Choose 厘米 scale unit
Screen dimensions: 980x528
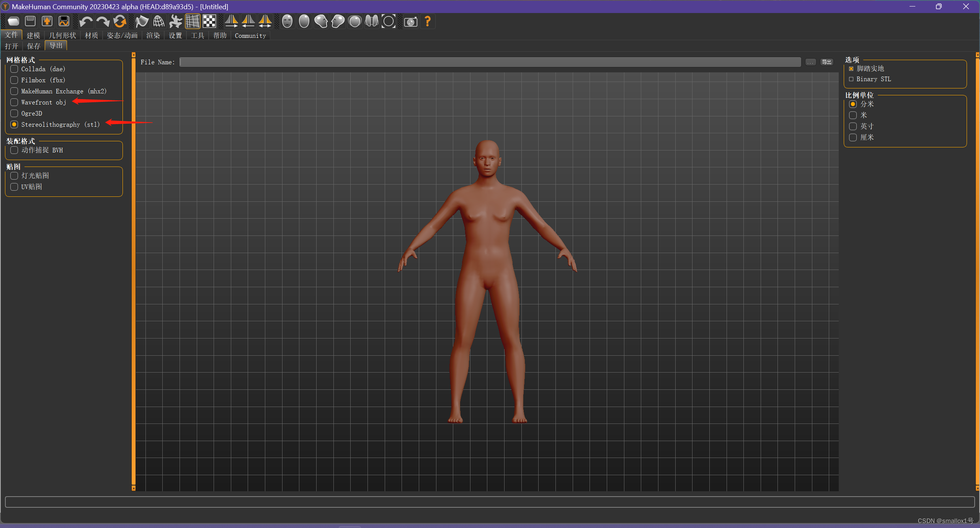(861, 137)
